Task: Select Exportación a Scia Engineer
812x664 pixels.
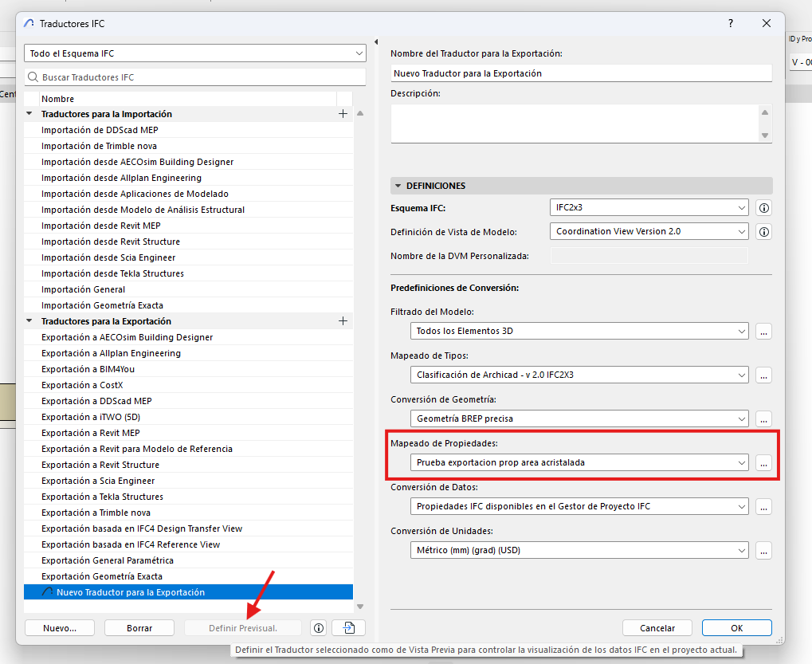Action: point(189,481)
